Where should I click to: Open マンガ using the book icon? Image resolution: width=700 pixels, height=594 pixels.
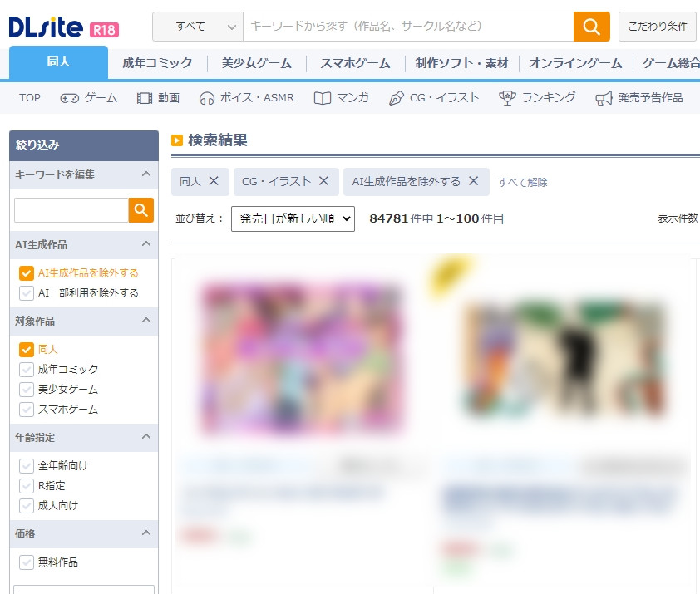click(x=323, y=97)
